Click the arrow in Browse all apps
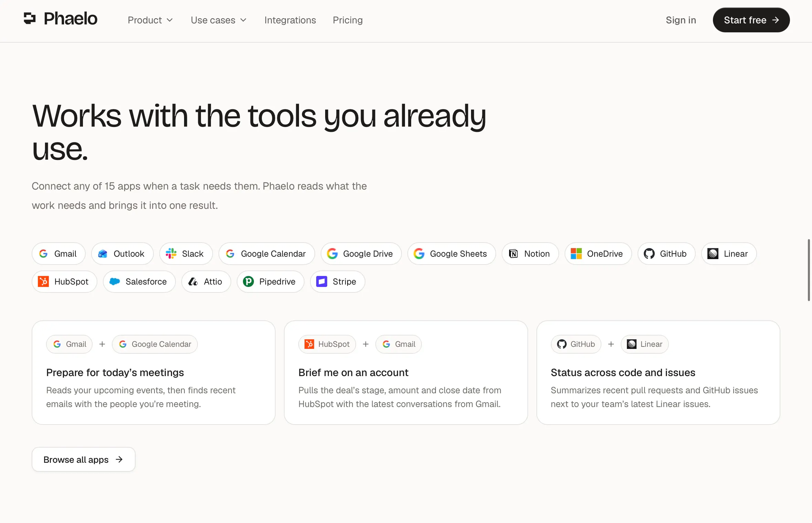 pyautogui.click(x=119, y=459)
